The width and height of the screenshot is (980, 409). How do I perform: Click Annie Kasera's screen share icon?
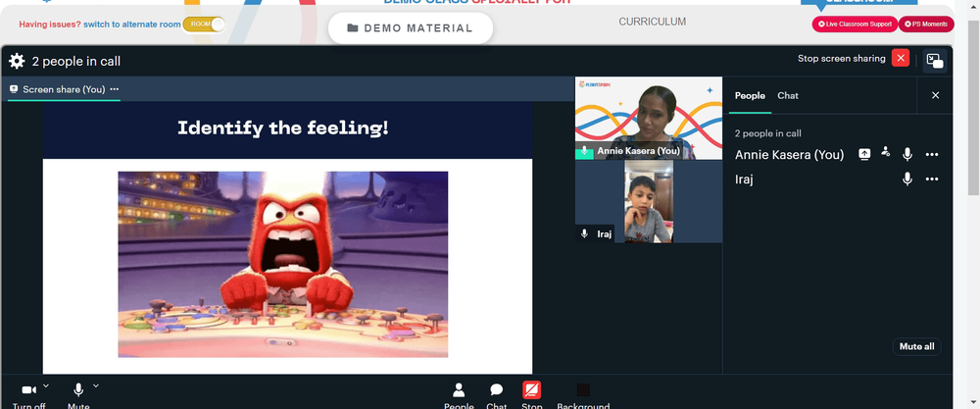[864, 154]
